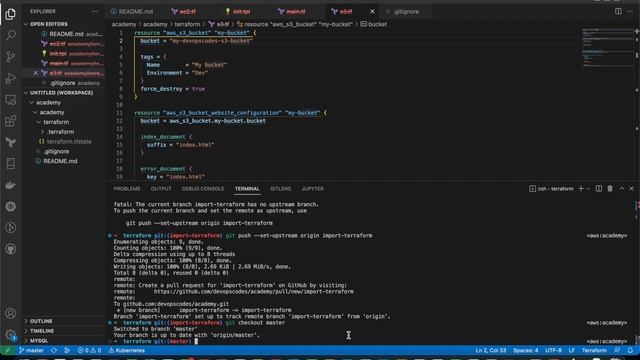Viewport: 640px width, 360px height.
Task: Open the GitHub view in the activity bar
Action: click(x=11, y=249)
